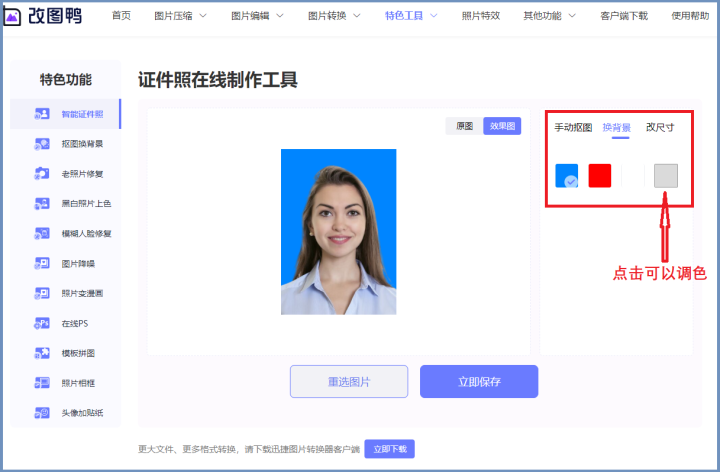Screen dimensions: 720x472
Task: Click the 改图鸭 logo icon
Action: (12, 17)
